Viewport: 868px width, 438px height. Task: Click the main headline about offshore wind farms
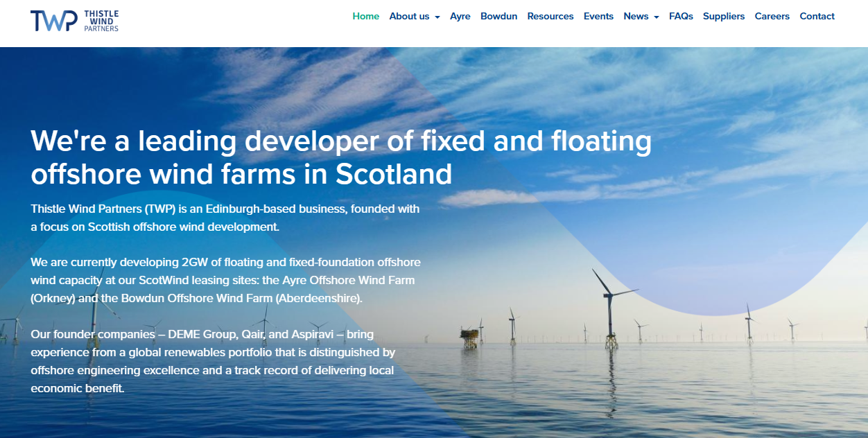click(340, 157)
